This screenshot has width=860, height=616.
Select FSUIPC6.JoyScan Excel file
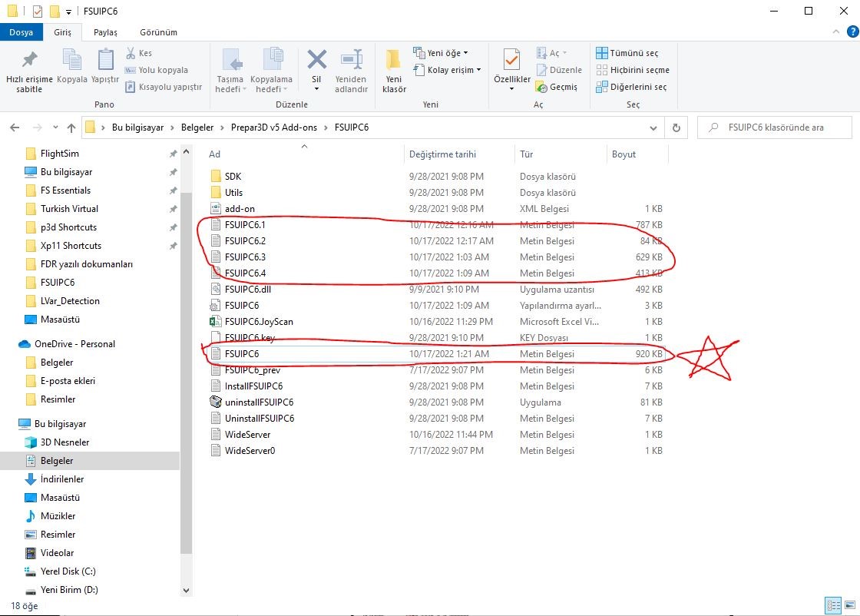click(x=259, y=321)
